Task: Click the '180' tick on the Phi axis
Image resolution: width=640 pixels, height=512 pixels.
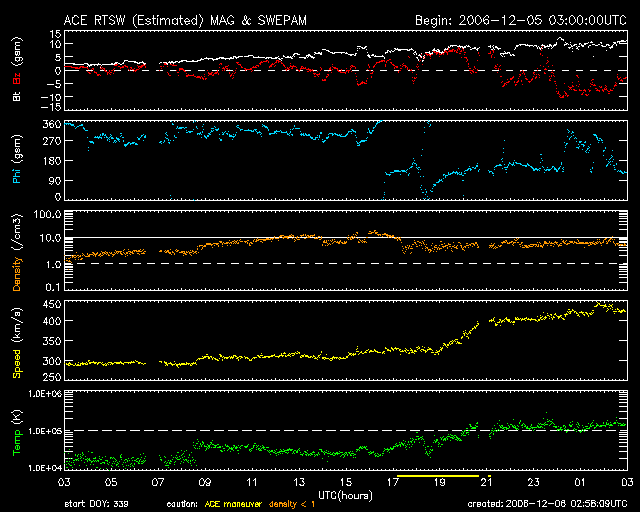Action: pyautogui.click(x=52, y=161)
